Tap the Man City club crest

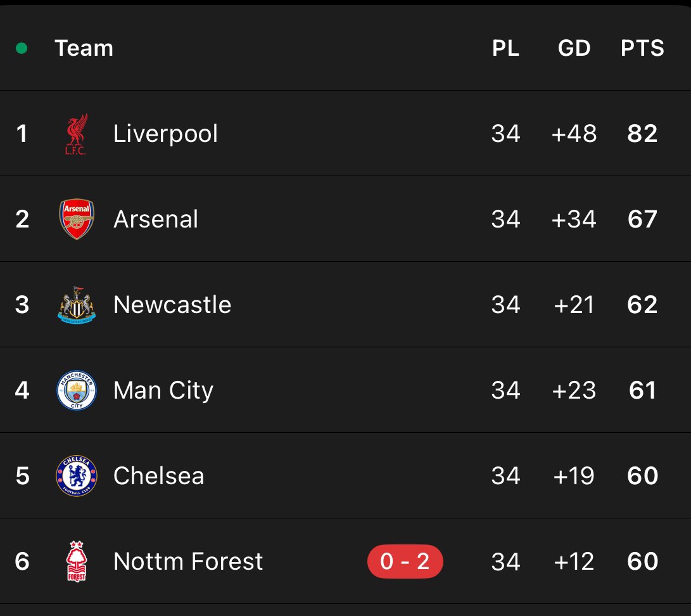pos(77,390)
